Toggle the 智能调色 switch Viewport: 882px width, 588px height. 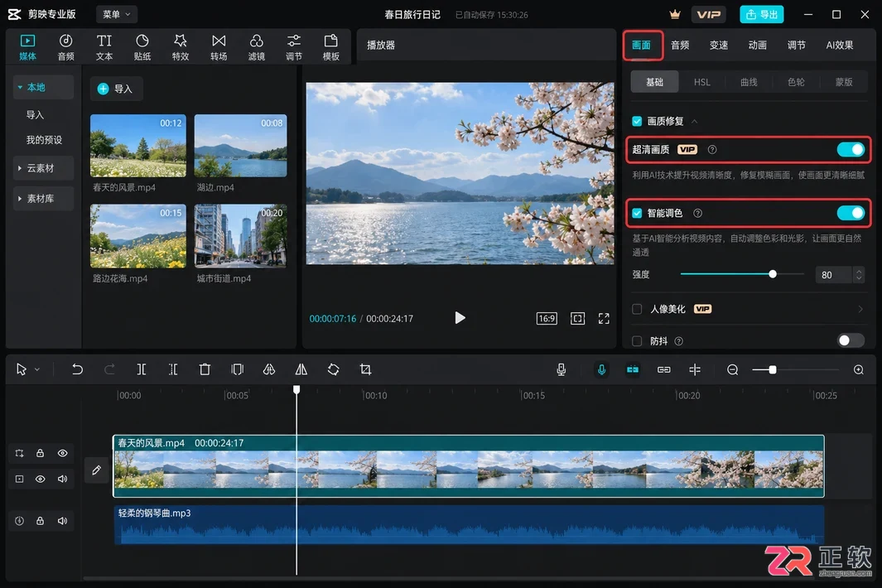(x=850, y=213)
